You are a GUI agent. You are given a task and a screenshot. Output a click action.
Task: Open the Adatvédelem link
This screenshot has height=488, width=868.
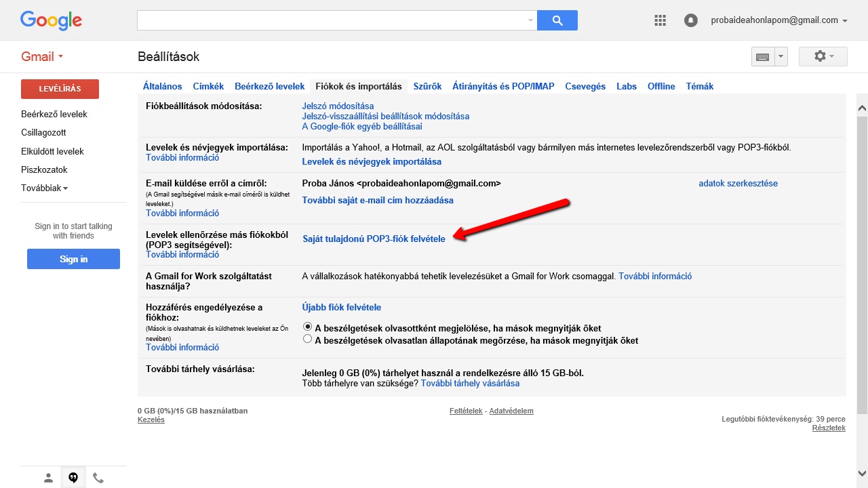(511, 411)
